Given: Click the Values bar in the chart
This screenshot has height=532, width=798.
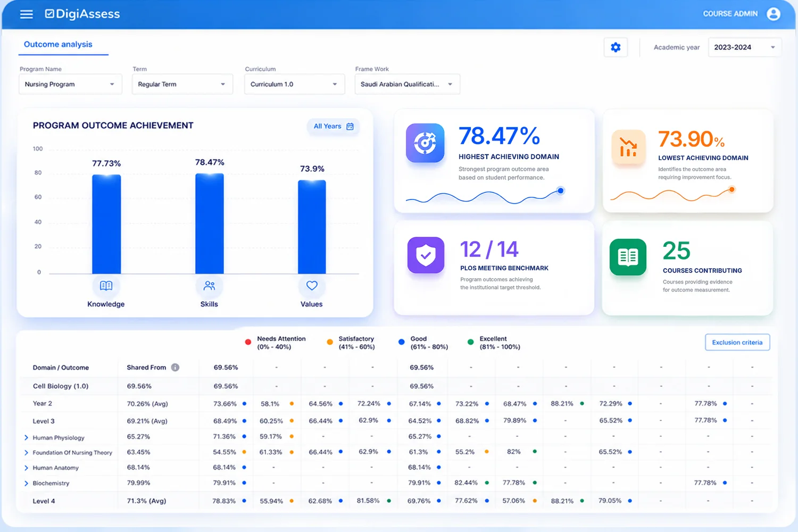Looking at the screenshot, I should 312,227.
